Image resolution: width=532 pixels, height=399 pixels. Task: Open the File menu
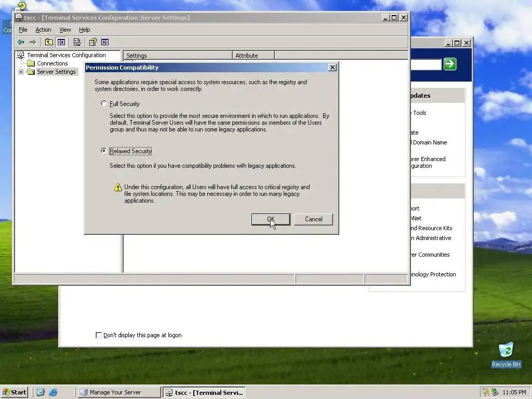coord(23,30)
